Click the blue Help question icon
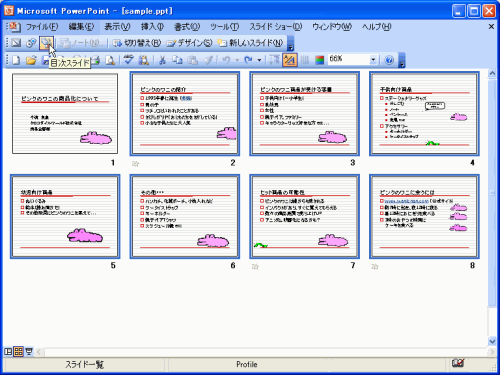 [389, 60]
